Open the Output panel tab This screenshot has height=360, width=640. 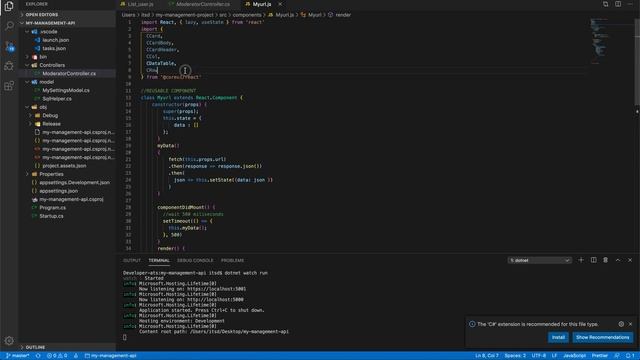click(x=132, y=260)
